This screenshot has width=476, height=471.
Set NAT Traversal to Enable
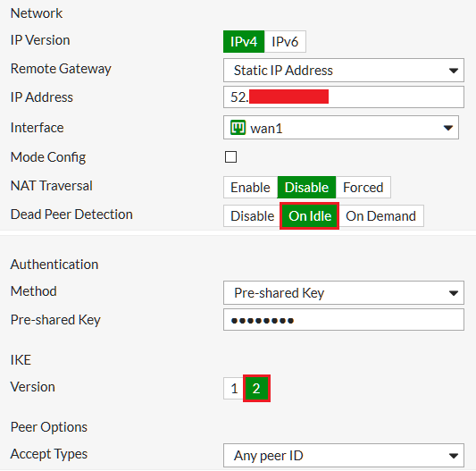[250, 187]
